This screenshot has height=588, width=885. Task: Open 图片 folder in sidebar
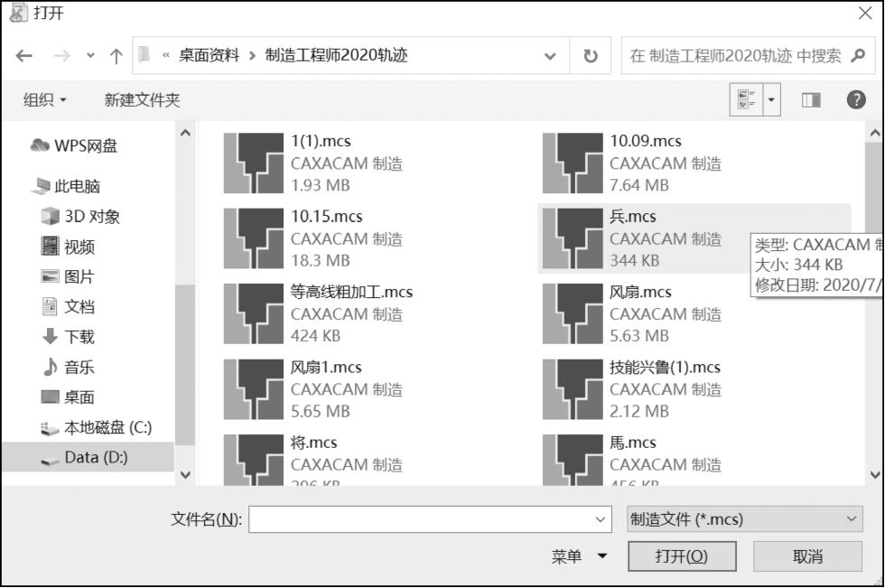(69, 276)
